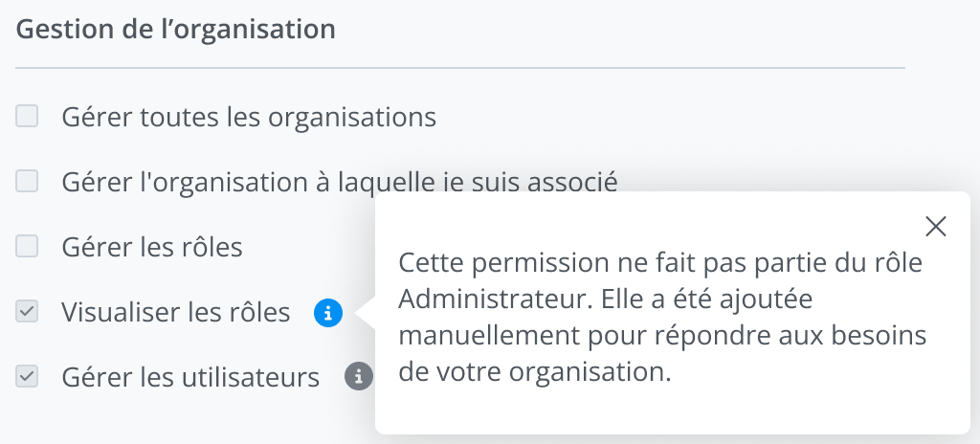
Task: Disable the Gérer les utilisateurs checkbox
Action: (27, 376)
